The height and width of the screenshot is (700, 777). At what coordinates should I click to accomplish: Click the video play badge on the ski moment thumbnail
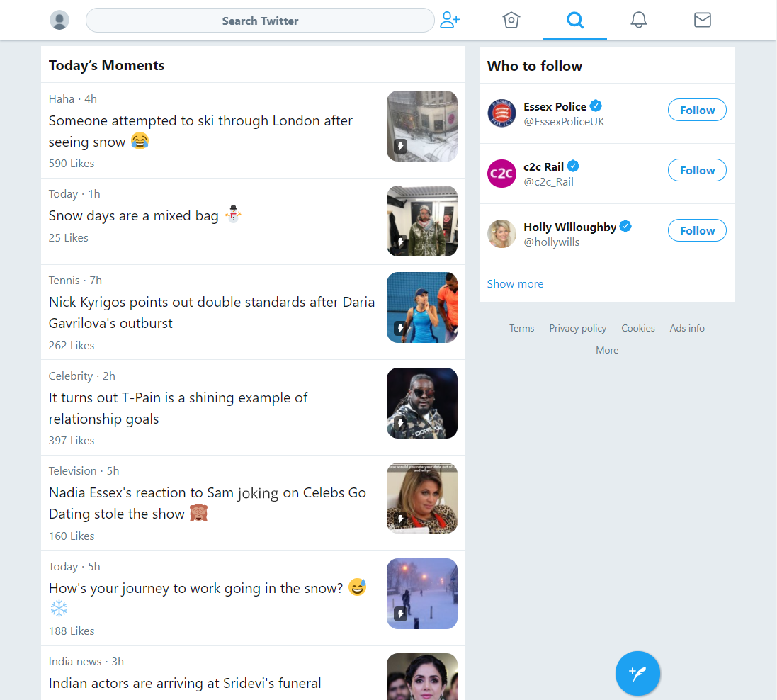401,147
